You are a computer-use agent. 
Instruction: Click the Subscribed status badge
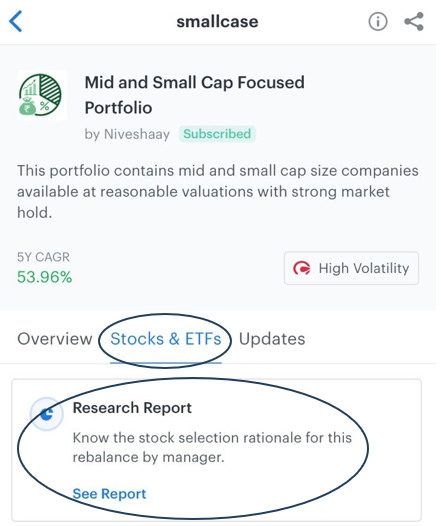click(x=219, y=135)
